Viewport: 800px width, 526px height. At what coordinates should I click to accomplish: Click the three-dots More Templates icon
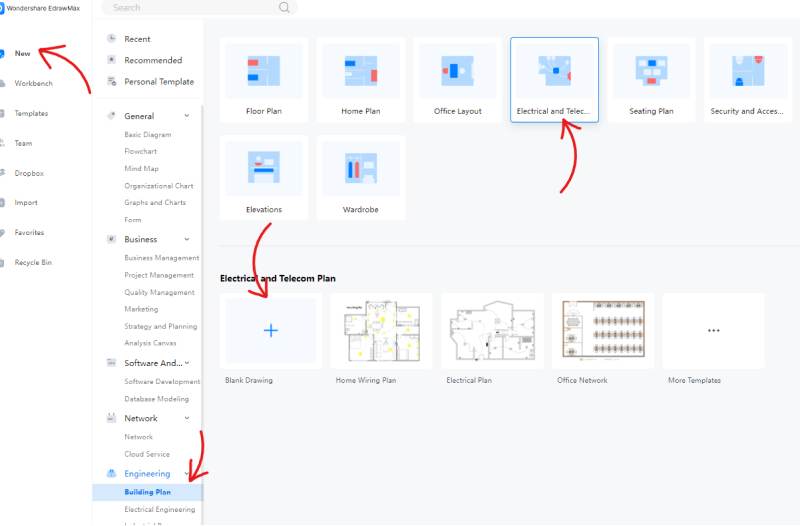(x=713, y=331)
